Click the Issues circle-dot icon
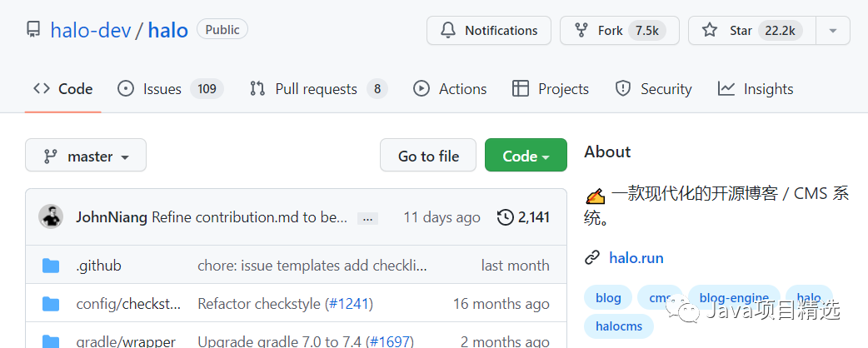This screenshot has height=348, width=868. point(126,88)
